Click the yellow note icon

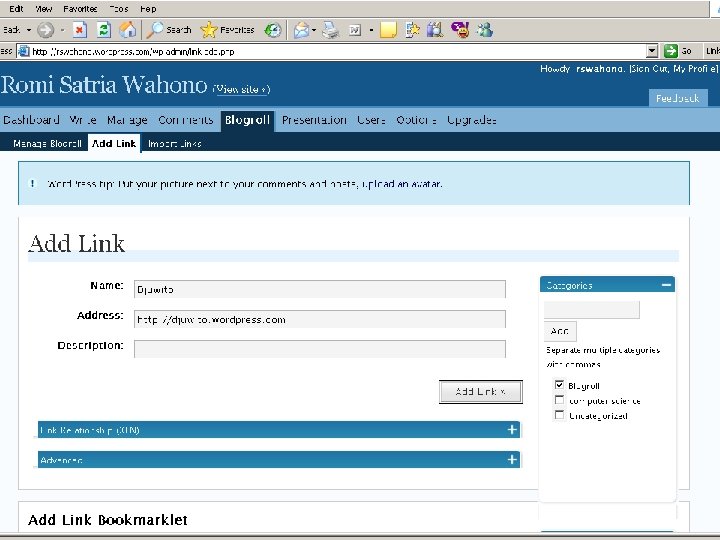[x=388, y=30]
